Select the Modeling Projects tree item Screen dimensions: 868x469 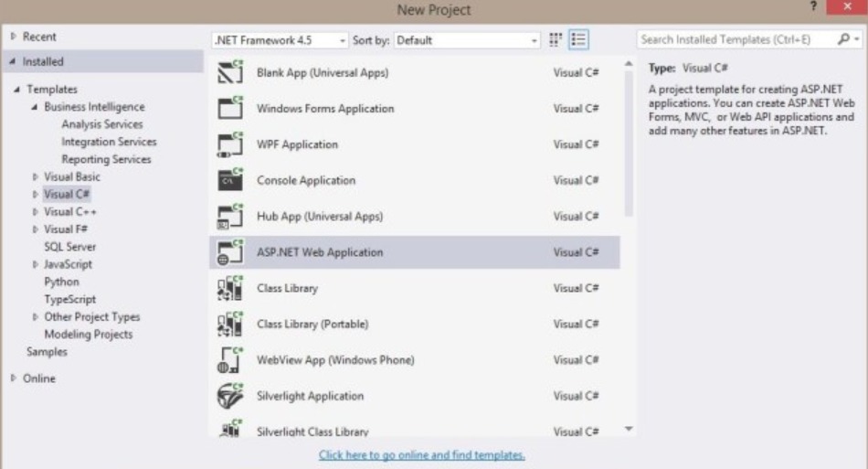point(88,335)
